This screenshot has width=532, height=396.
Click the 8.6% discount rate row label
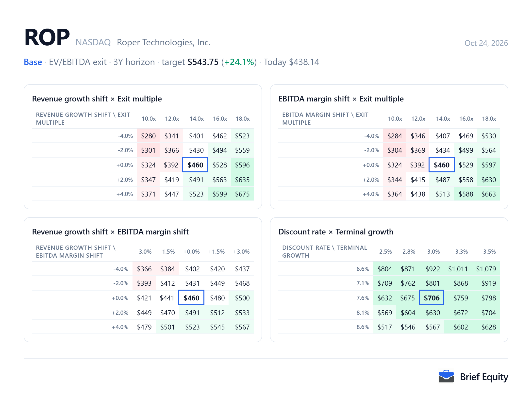(x=363, y=327)
